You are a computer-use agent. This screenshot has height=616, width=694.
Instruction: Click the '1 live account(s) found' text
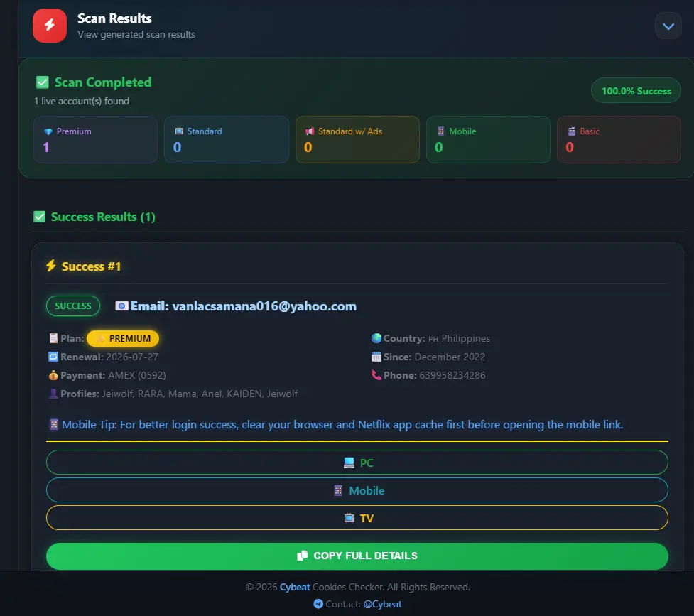(x=82, y=102)
